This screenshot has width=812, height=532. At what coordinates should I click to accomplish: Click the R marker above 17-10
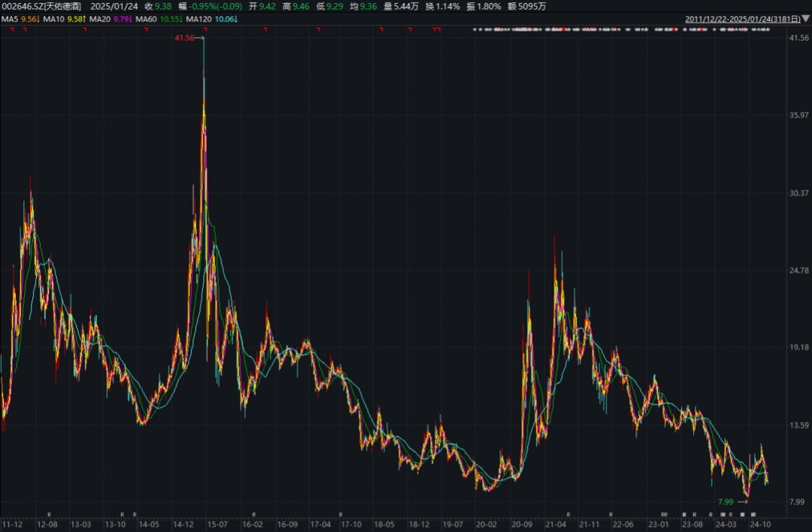point(342,515)
